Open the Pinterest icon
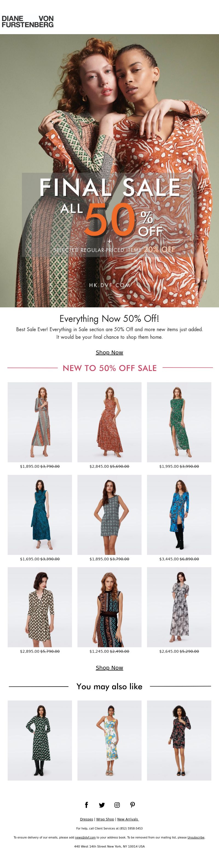The width and height of the screenshot is (219, 868). [132, 805]
